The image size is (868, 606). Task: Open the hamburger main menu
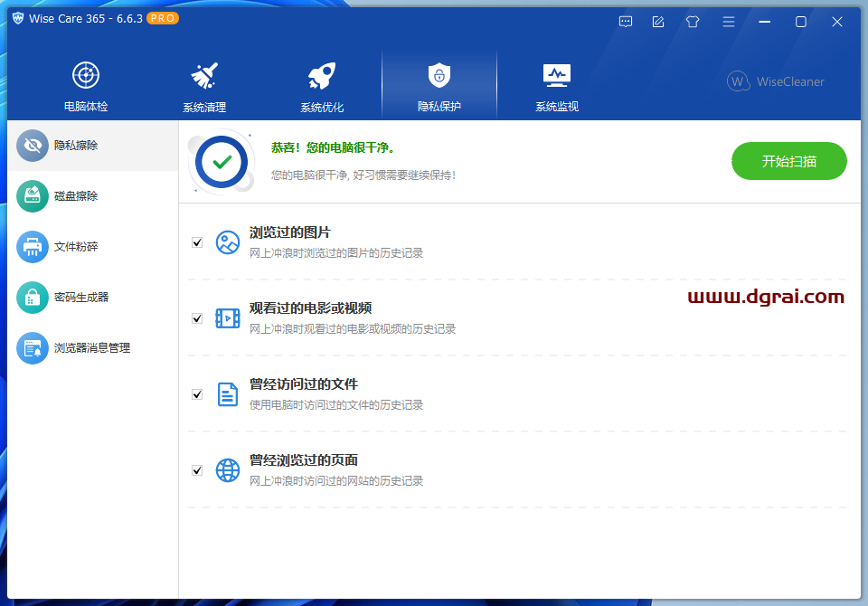tap(728, 22)
